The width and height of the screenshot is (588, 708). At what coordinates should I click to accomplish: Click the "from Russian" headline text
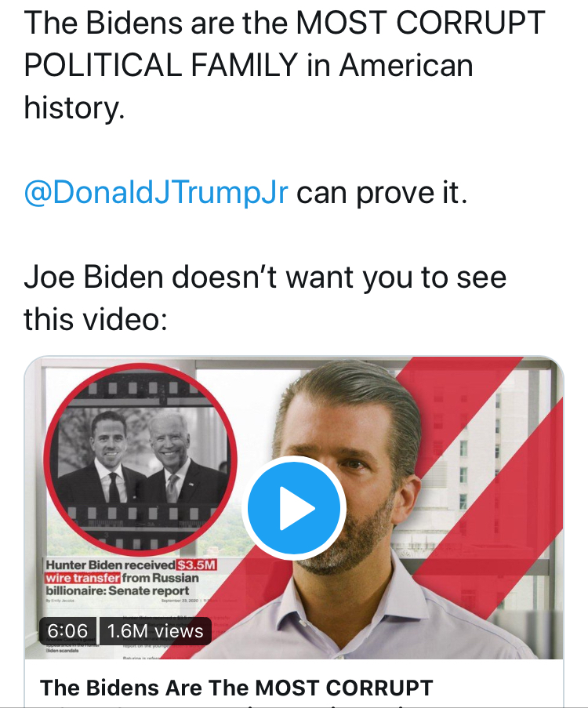pyautogui.click(x=161, y=578)
